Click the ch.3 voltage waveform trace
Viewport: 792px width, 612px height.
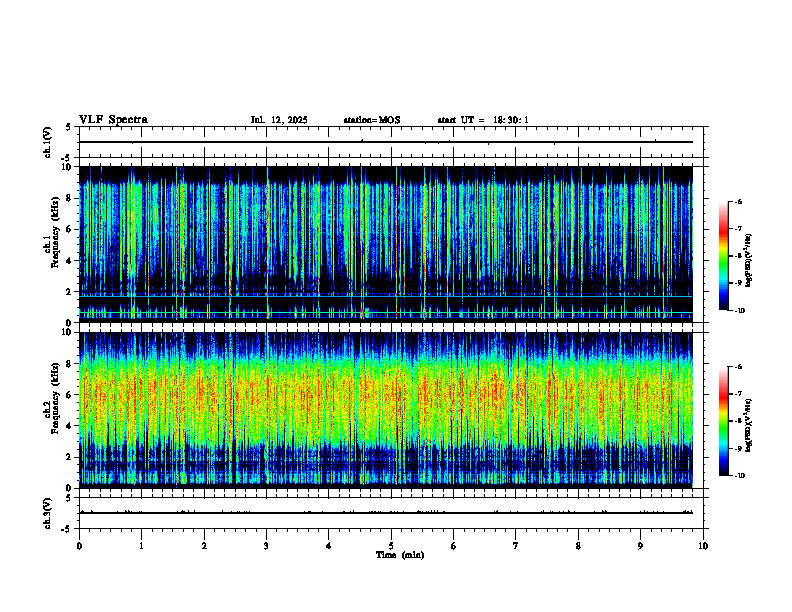385,513
